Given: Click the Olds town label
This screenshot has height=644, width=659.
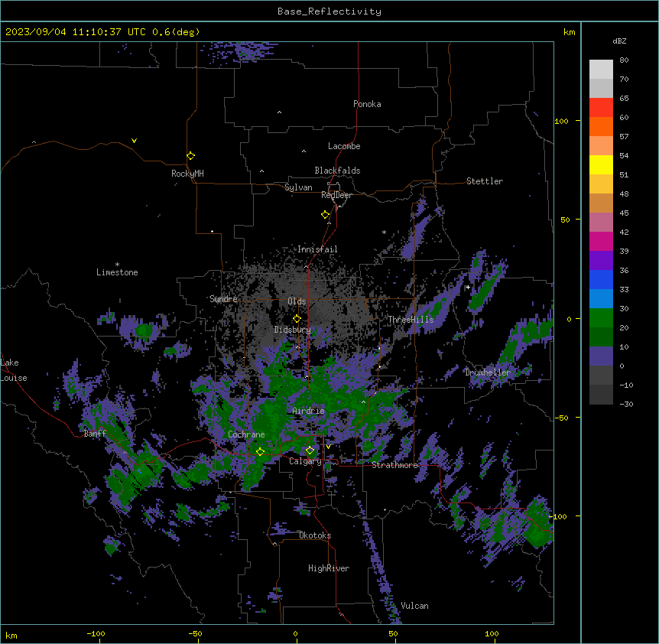Looking at the screenshot, I should (297, 301).
